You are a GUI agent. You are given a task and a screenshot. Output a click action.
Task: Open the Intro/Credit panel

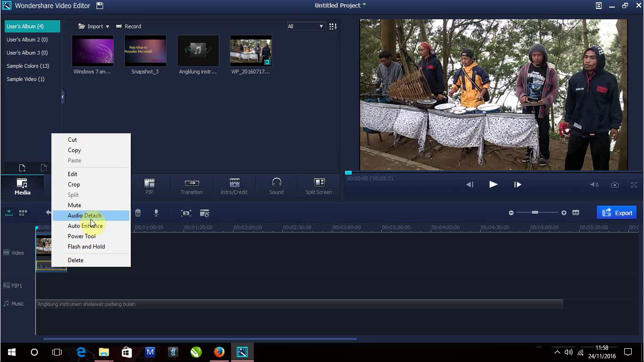pyautogui.click(x=233, y=186)
